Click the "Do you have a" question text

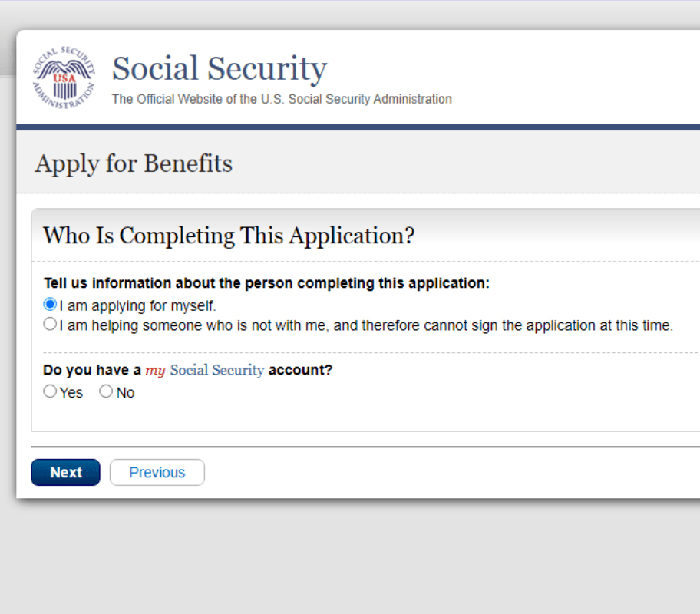tap(92, 370)
